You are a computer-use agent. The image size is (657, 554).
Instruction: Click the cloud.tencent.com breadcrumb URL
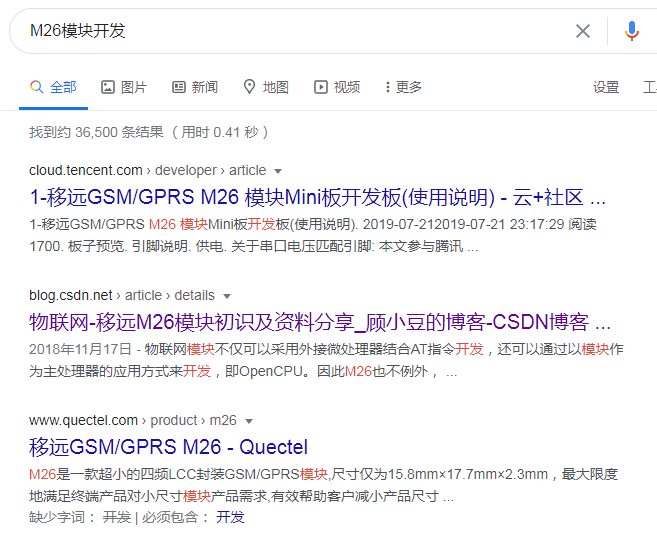pyautogui.click(x=147, y=171)
